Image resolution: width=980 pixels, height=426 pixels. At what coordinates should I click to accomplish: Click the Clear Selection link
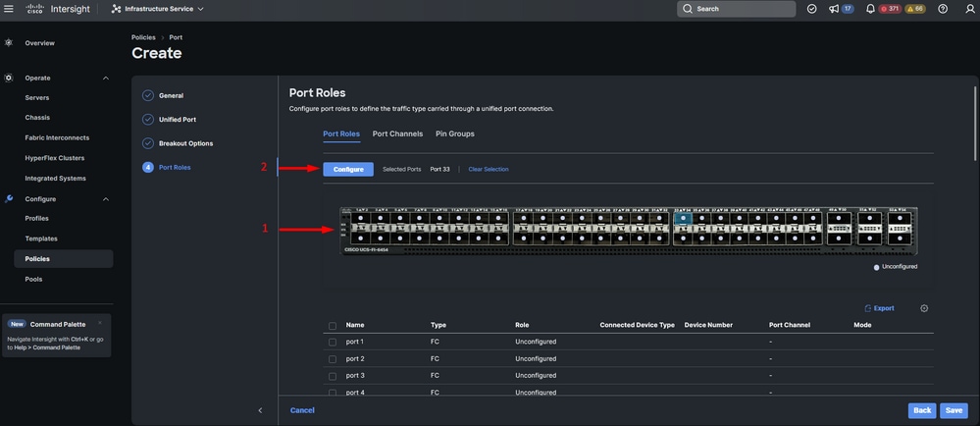(x=489, y=170)
